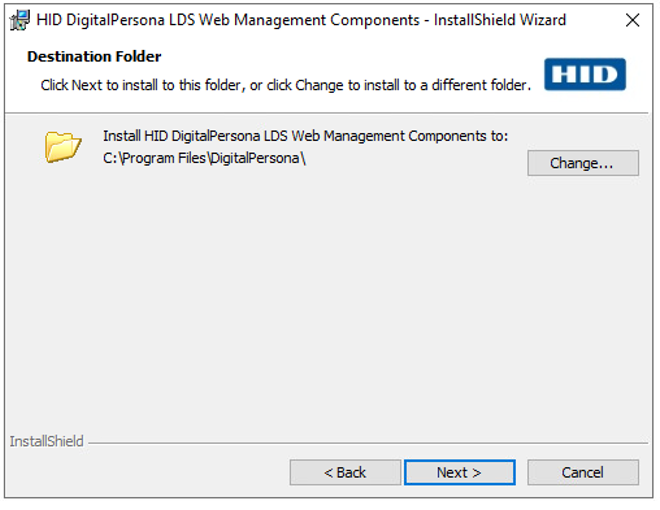The image size is (660, 510).
Task: Click empty space left of the Back button
Action: (x=150, y=472)
